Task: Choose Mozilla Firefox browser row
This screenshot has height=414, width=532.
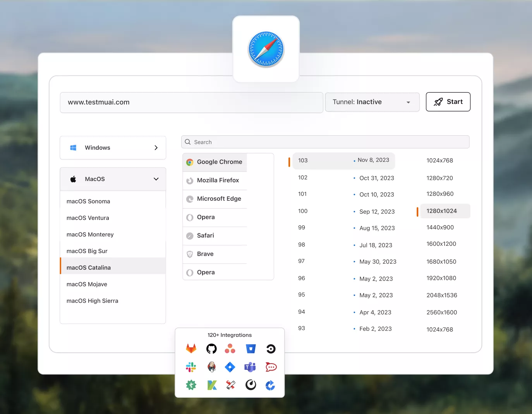Action: [215, 181]
